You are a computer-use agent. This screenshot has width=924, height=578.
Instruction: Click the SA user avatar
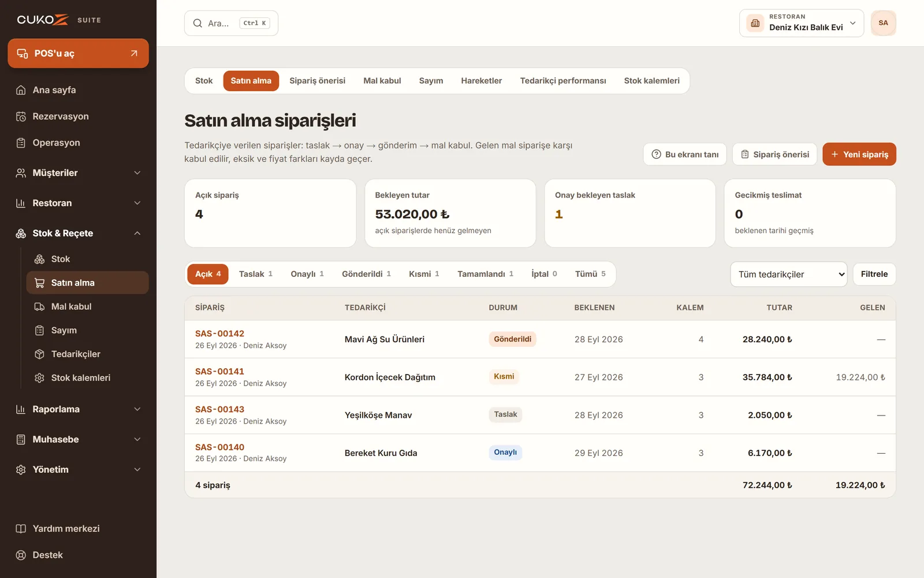[883, 23]
